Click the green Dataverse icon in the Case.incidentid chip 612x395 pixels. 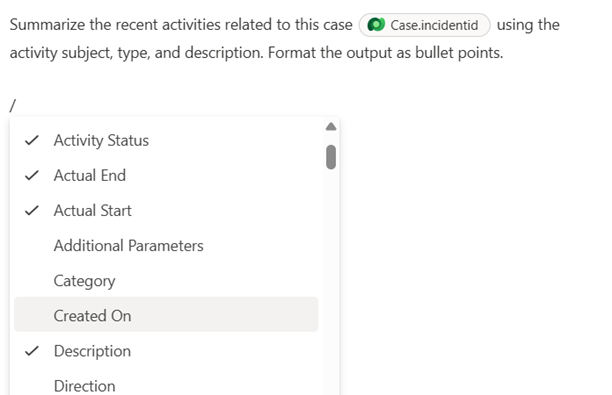coord(376,25)
